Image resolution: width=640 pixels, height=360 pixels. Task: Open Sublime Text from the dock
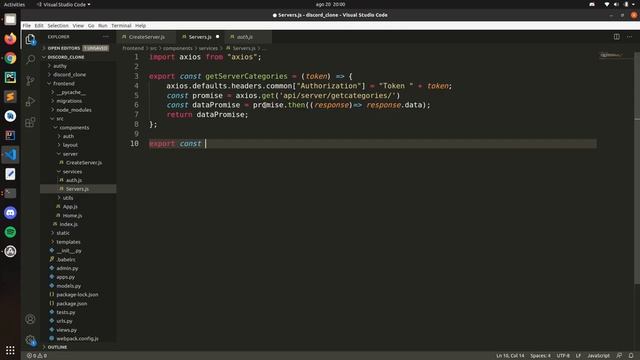pos(10,97)
